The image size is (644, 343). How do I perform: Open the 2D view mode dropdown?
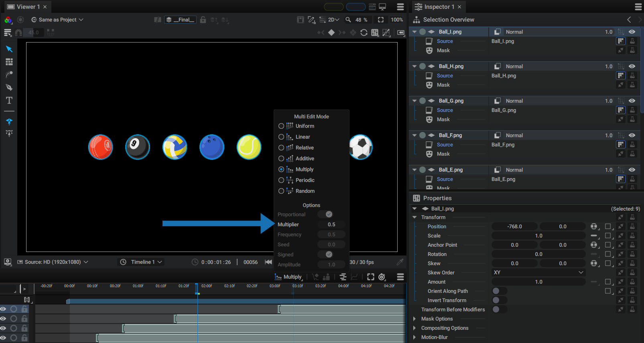(333, 20)
